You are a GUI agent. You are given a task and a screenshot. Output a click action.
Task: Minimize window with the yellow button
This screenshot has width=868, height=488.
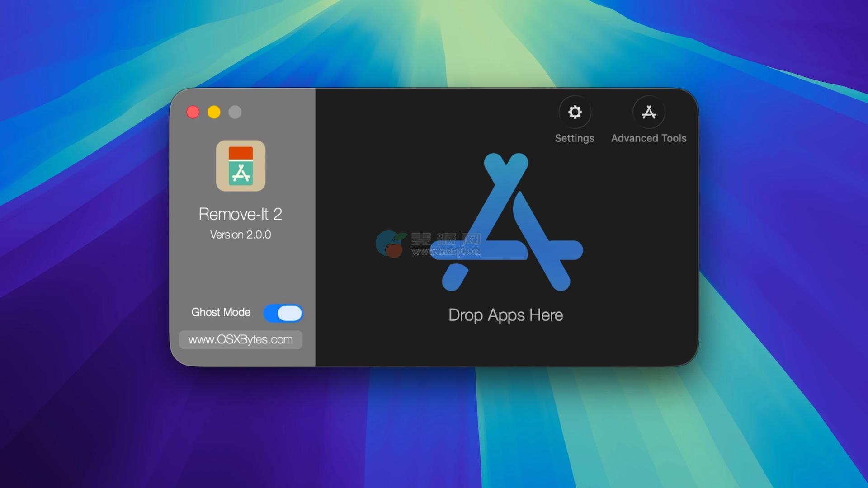pyautogui.click(x=214, y=112)
